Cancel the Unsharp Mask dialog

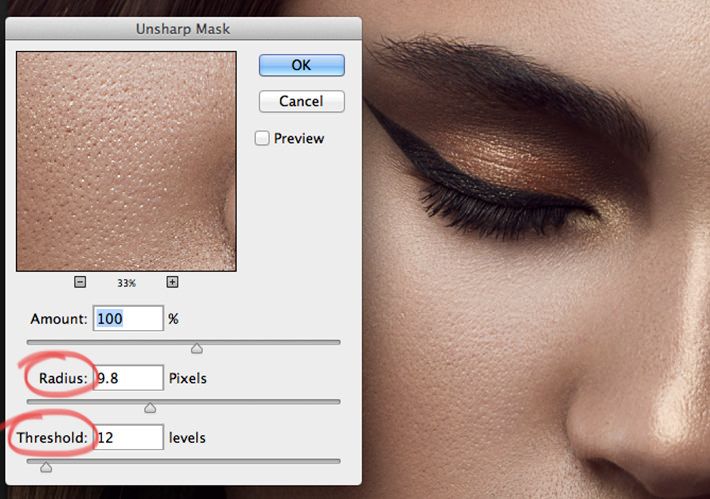(x=302, y=101)
